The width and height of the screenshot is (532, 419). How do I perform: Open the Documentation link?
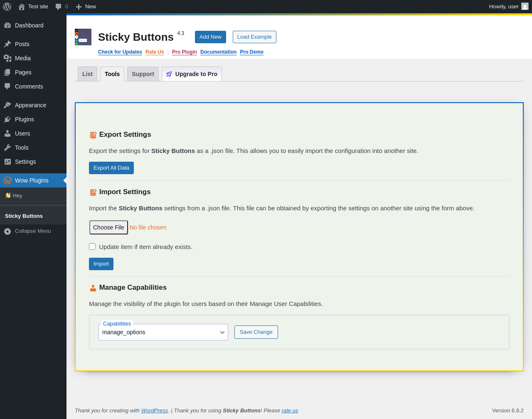point(218,52)
